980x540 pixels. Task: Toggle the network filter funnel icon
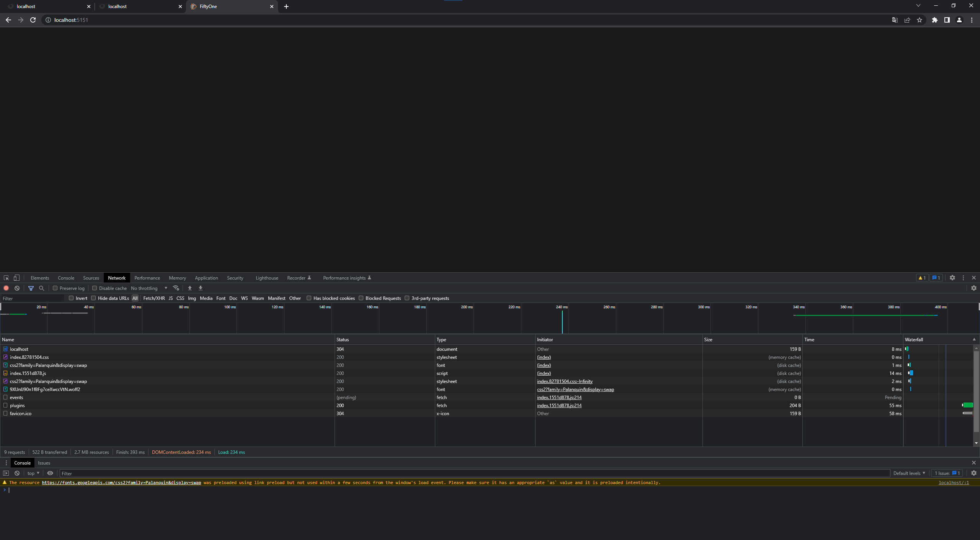[x=31, y=288]
